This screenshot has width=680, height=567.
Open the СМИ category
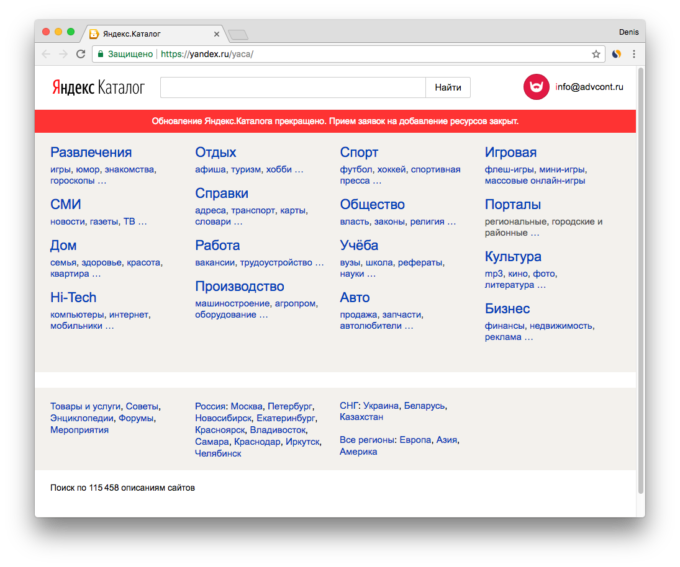pos(65,204)
